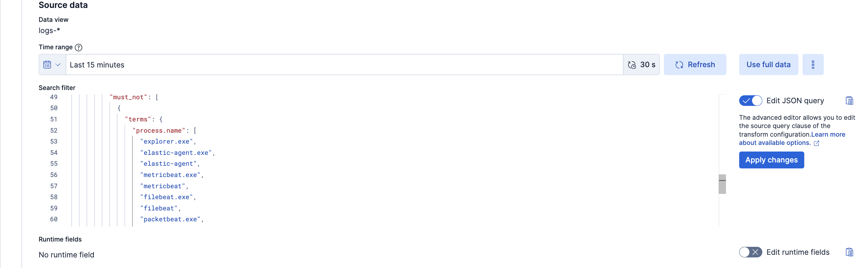Click the external link icon after 'available options'
The height and width of the screenshot is (268, 868).
816,143
